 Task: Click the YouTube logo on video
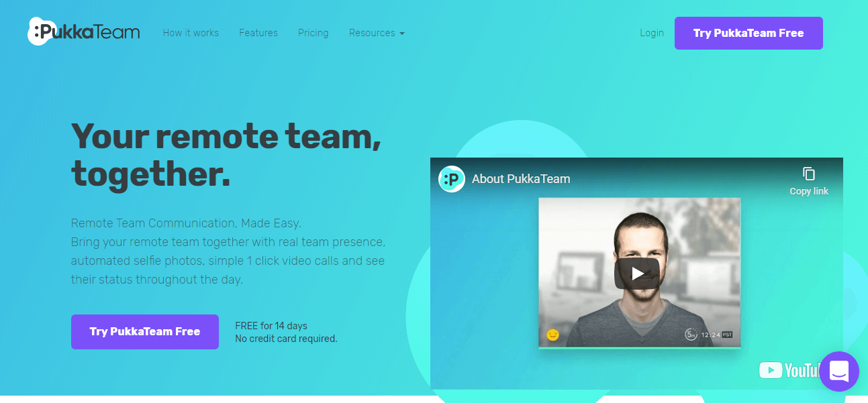pos(790,370)
